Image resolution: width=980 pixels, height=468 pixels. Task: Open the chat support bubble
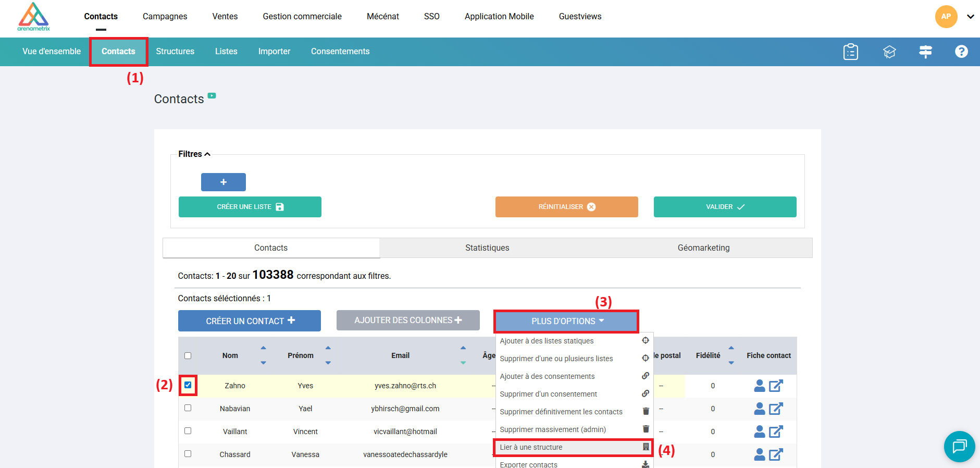click(x=959, y=446)
